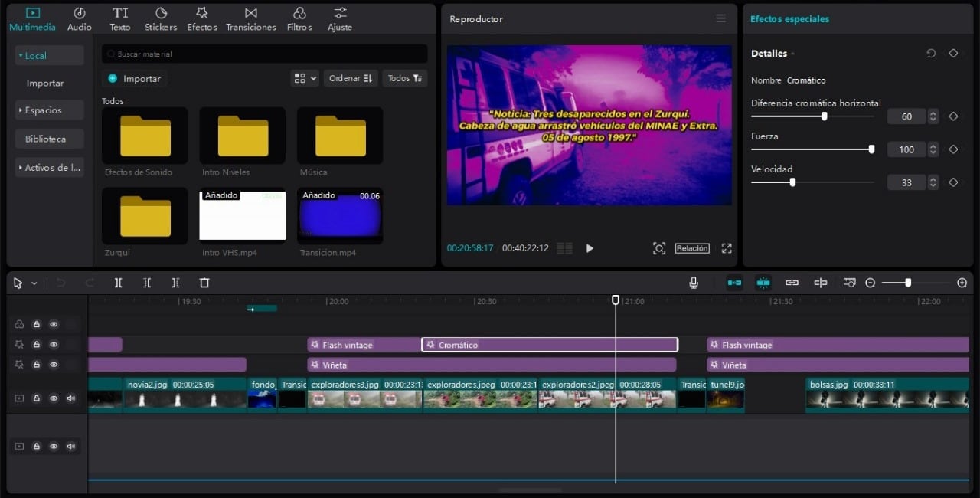Mute the main video track audio
The height and width of the screenshot is (498, 980).
pyautogui.click(x=71, y=398)
